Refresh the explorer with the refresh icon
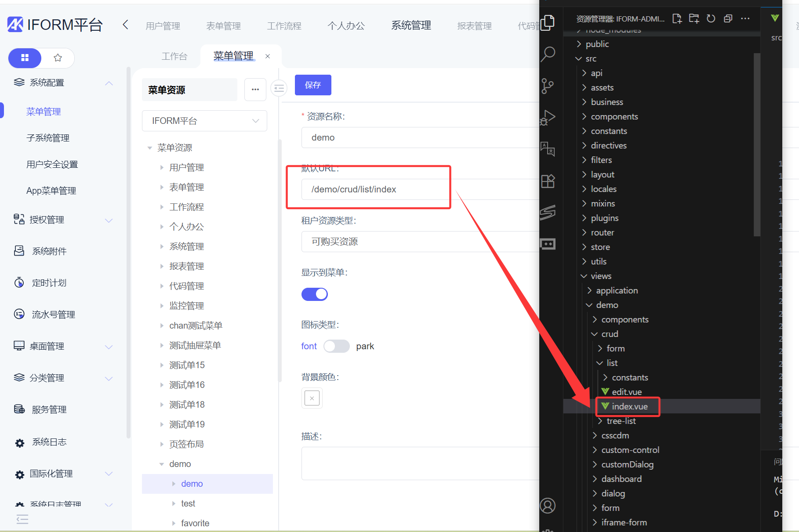Viewport: 799px width, 532px height. pyautogui.click(x=711, y=18)
